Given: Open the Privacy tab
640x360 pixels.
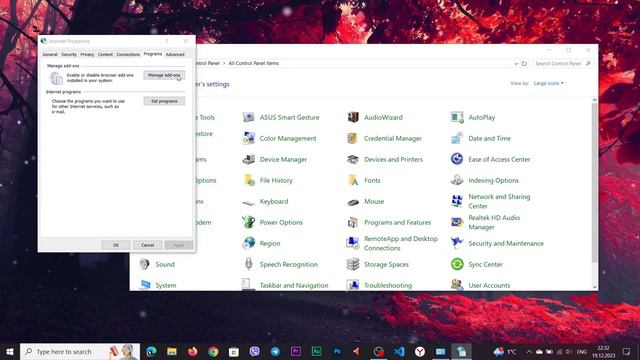Looking at the screenshot, I should click(x=87, y=54).
